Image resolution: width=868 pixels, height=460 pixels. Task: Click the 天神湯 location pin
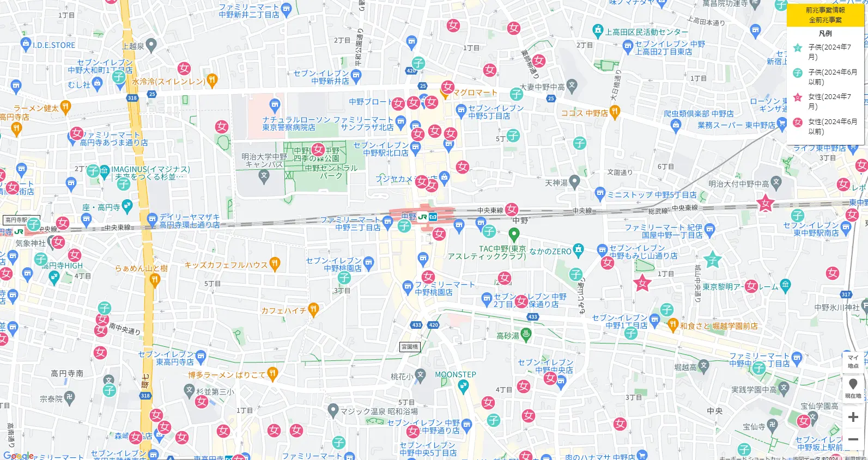(574, 182)
